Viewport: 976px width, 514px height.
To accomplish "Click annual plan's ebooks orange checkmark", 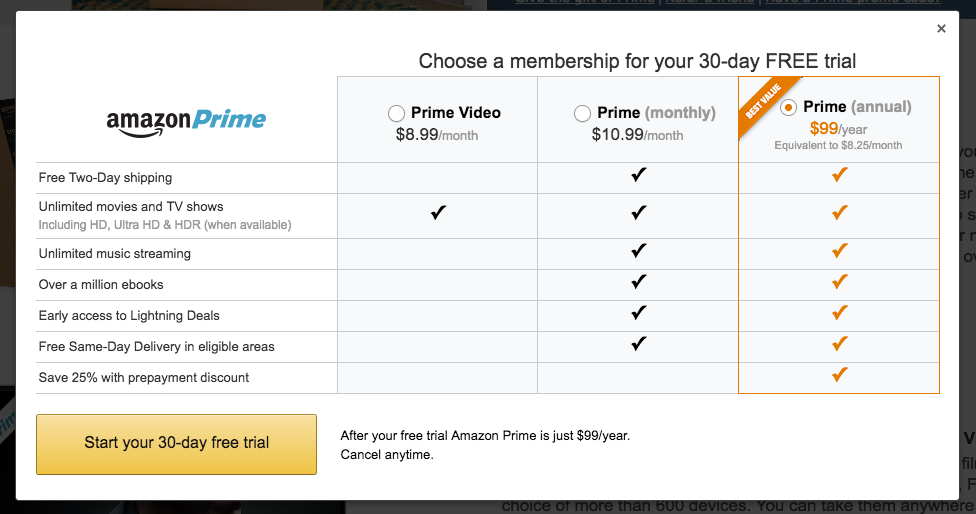I will [x=839, y=282].
